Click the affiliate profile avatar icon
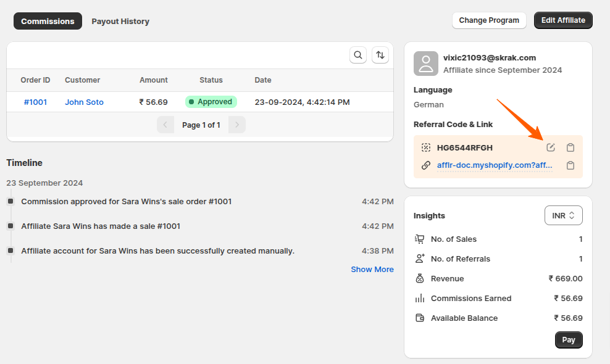This screenshot has height=364, width=610. [425, 63]
